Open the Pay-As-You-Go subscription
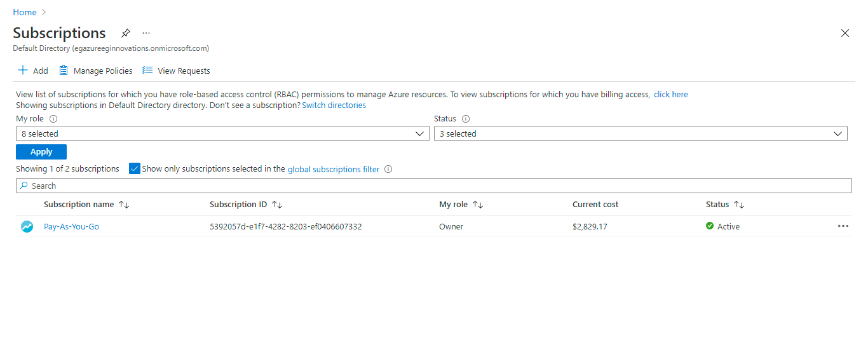 (x=71, y=226)
